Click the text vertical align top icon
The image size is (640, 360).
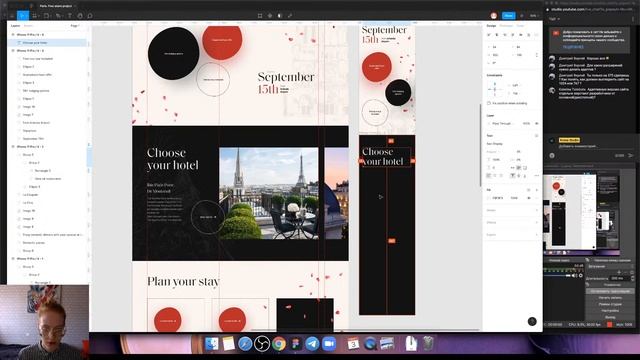point(513,176)
